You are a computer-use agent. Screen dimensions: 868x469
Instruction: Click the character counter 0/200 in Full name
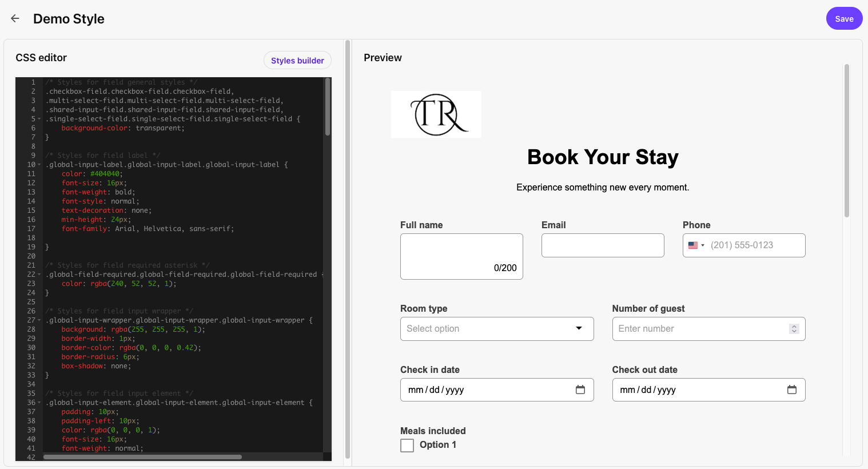[x=505, y=267]
